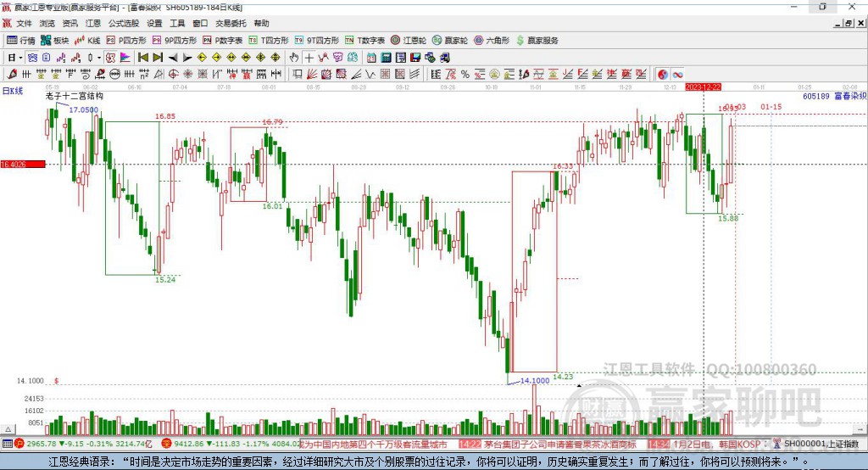
Task: Open 赢家服务 with dollar icon
Action: pyautogui.click(x=537, y=41)
